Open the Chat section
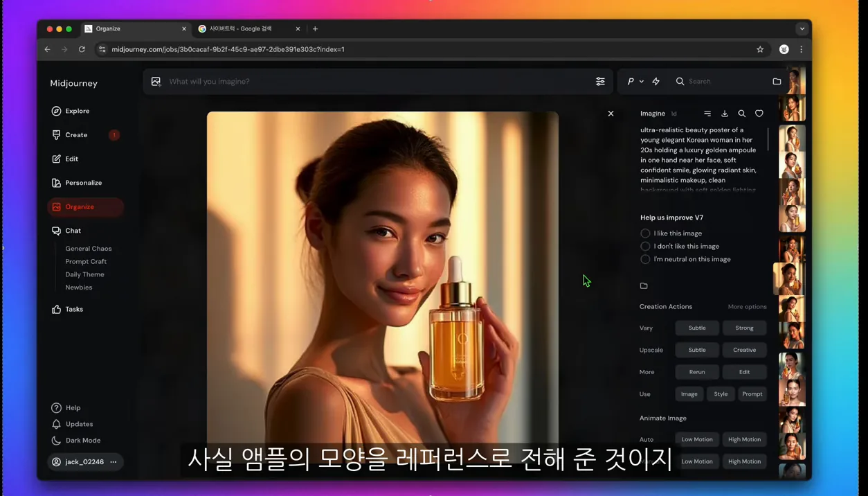Screen dimensions: 868x496 point(66,231)
